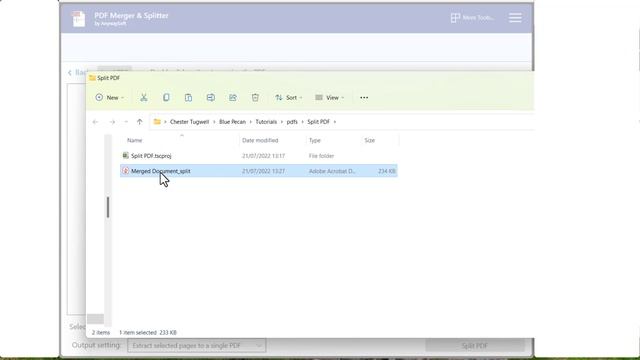640x360 pixels.
Task: Click navigation pane horizontal scrollbar
Action: (x=96, y=319)
